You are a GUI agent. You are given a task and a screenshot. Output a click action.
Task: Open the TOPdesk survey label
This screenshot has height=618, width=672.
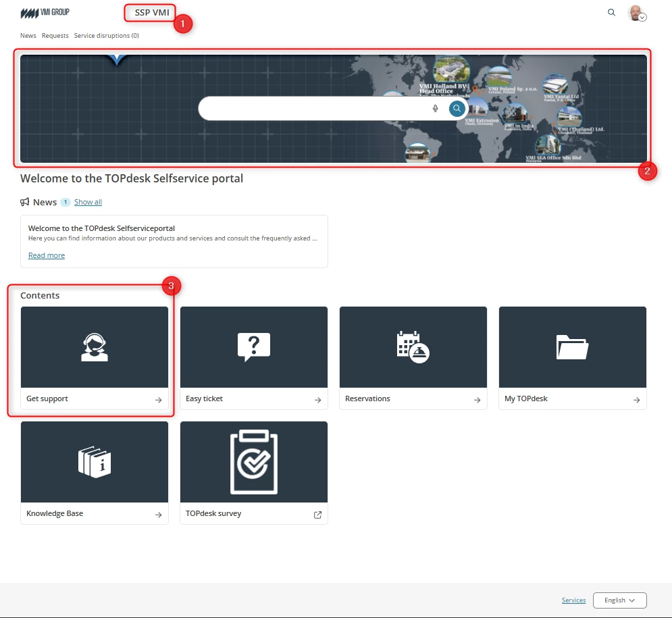click(x=213, y=513)
